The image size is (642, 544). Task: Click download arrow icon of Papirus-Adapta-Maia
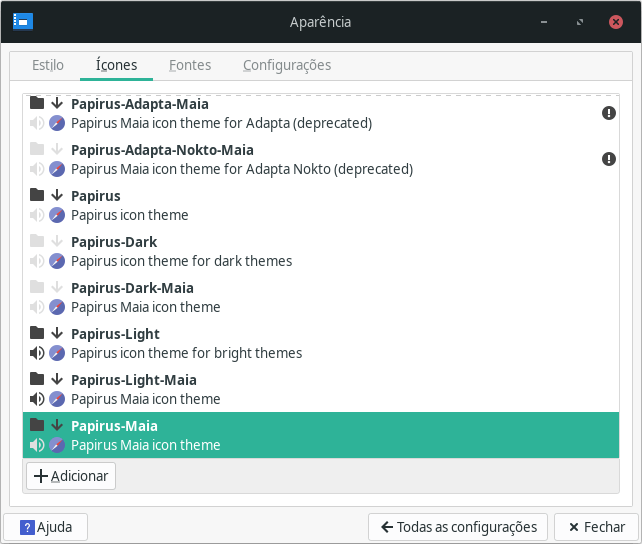click(x=57, y=103)
